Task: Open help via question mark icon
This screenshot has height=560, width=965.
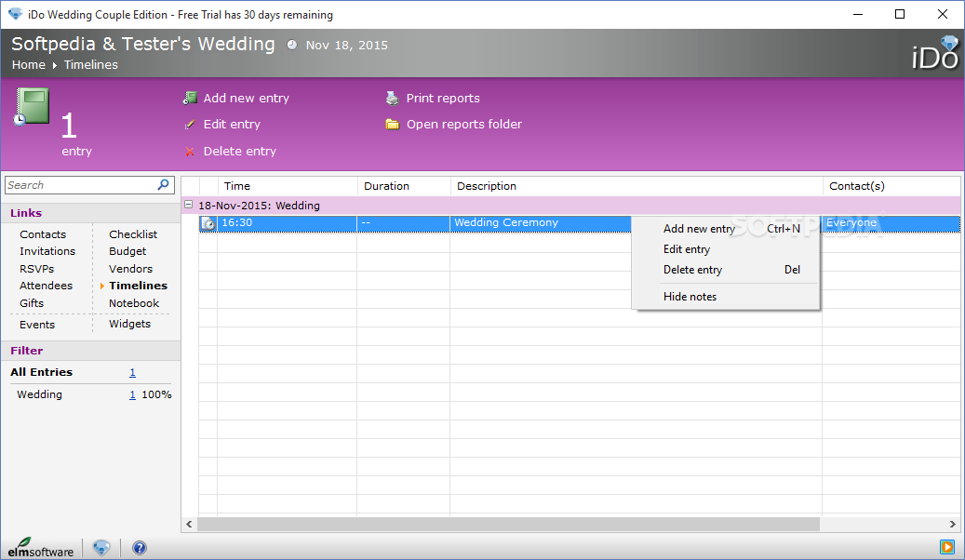Action: click(140, 547)
